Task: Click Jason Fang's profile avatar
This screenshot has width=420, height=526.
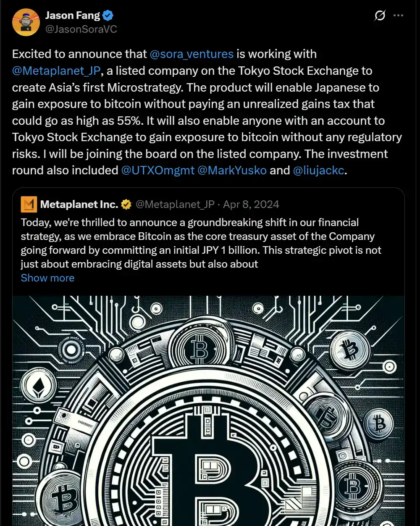Action: 26,22
